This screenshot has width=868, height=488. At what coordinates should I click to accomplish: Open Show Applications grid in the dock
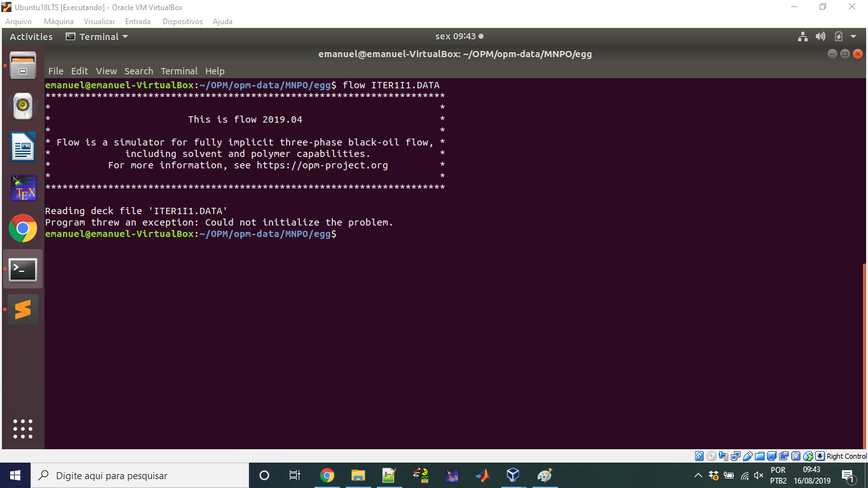[x=23, y=428]
